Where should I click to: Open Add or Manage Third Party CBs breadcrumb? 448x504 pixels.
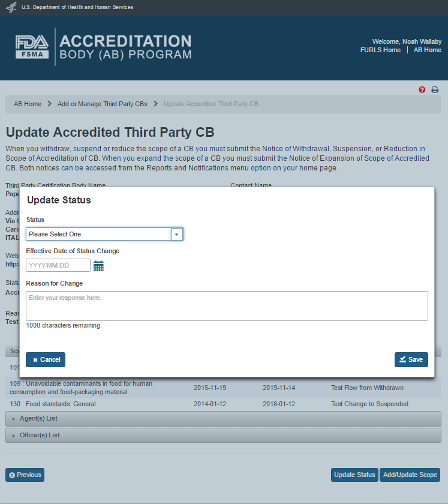coord(102,104)
